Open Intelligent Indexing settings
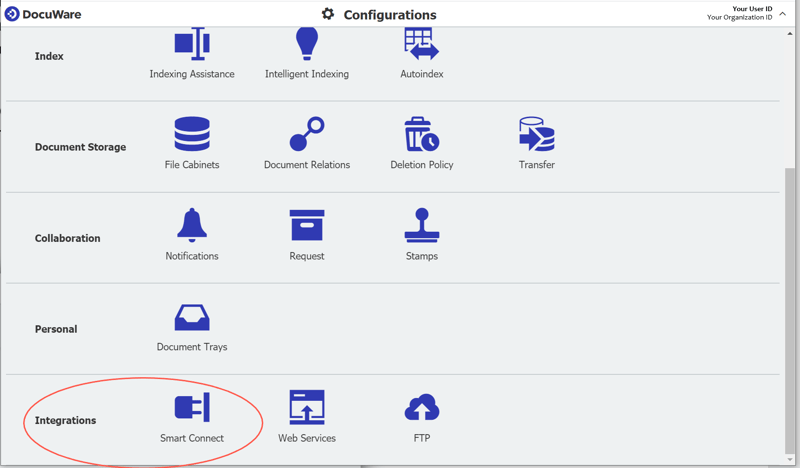 pyautogui.click(x=306, y=45)
